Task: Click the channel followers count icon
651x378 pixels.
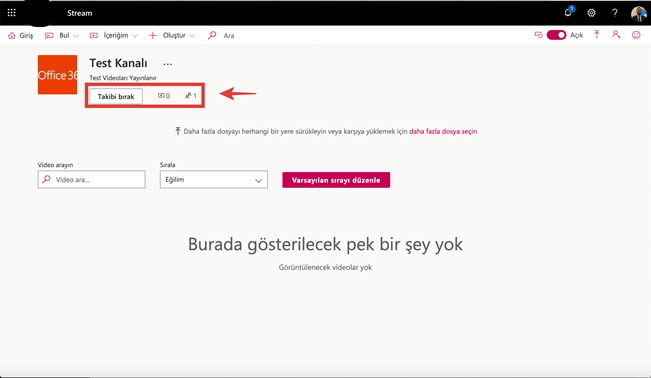Action: [188, 96]
